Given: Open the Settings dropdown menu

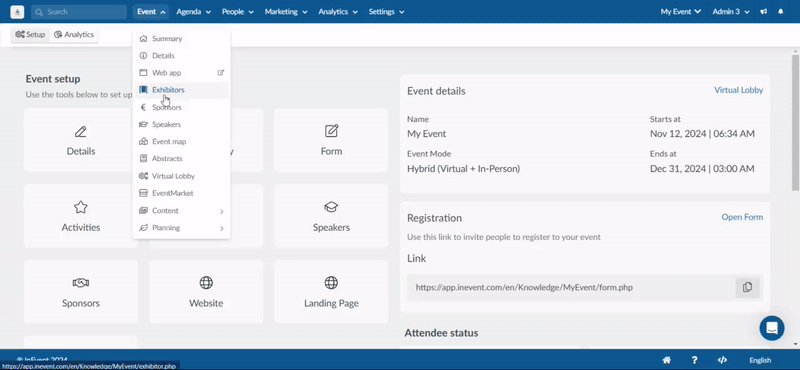Looking at the screenshot, I should pos(386,12).
